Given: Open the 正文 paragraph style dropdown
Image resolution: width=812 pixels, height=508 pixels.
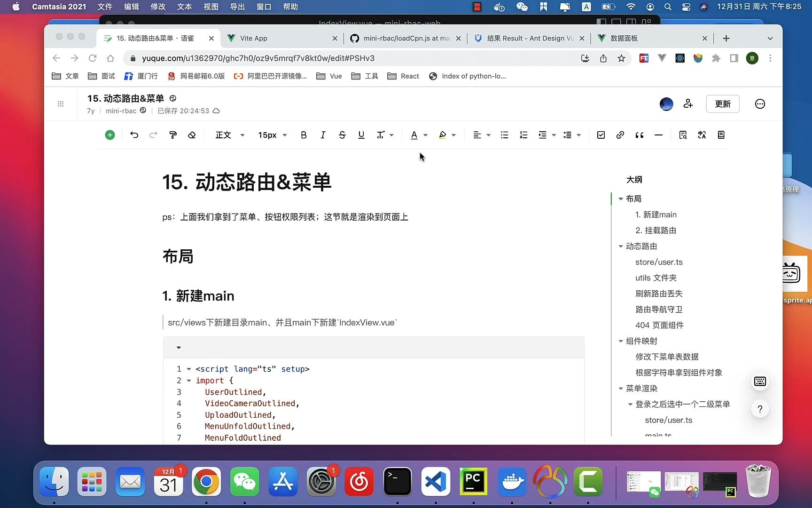Looking at the screenshot, I should click(229, 135).
